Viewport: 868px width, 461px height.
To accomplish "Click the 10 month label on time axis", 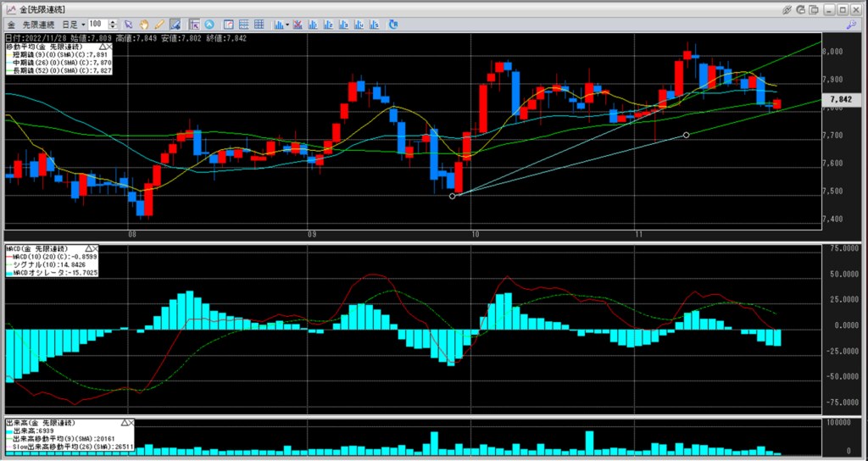I will point(475,235).
